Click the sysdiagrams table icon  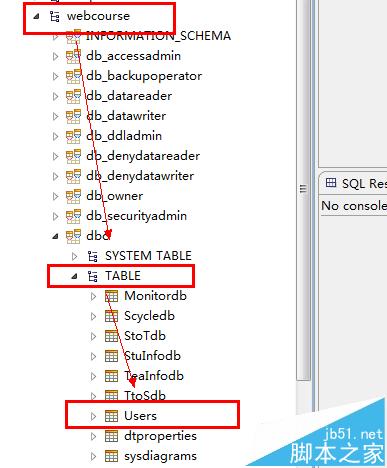point(112,456)
